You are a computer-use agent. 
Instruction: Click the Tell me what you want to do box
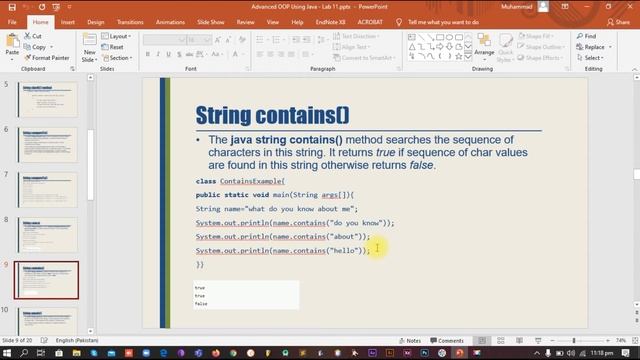[437, 22]
